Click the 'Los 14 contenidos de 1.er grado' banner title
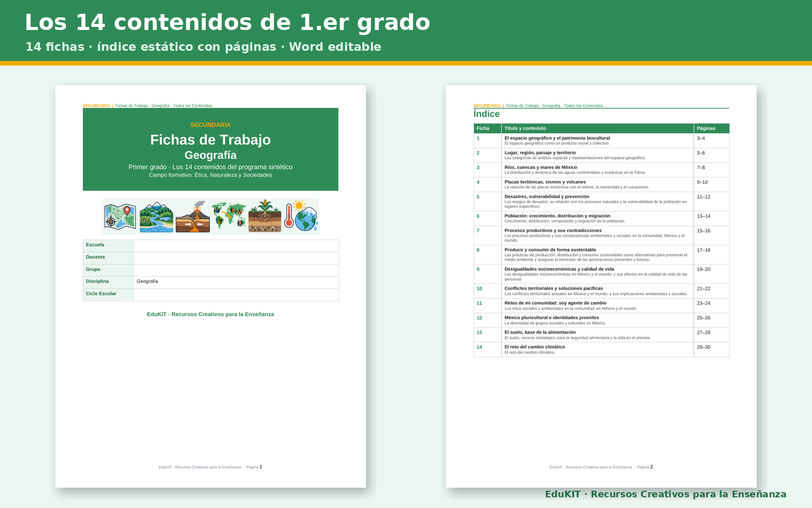This screenshot has height=508, width=812. coord(227,22)
